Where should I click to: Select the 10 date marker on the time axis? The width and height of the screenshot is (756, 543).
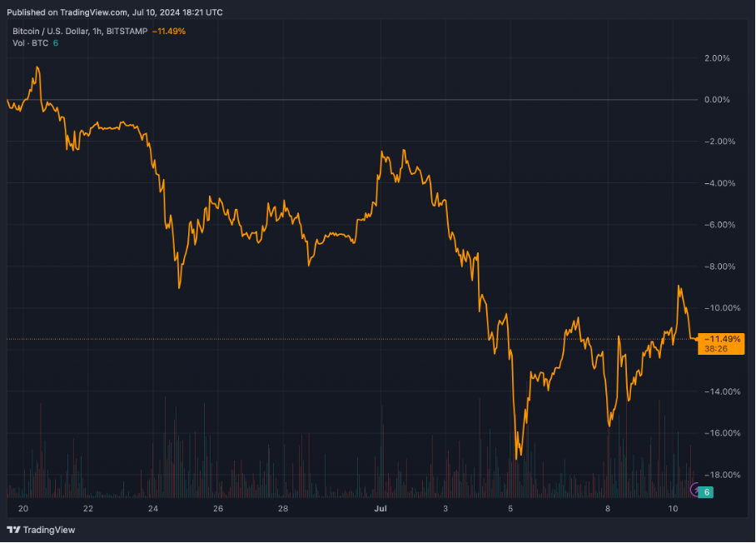[673, 508]
